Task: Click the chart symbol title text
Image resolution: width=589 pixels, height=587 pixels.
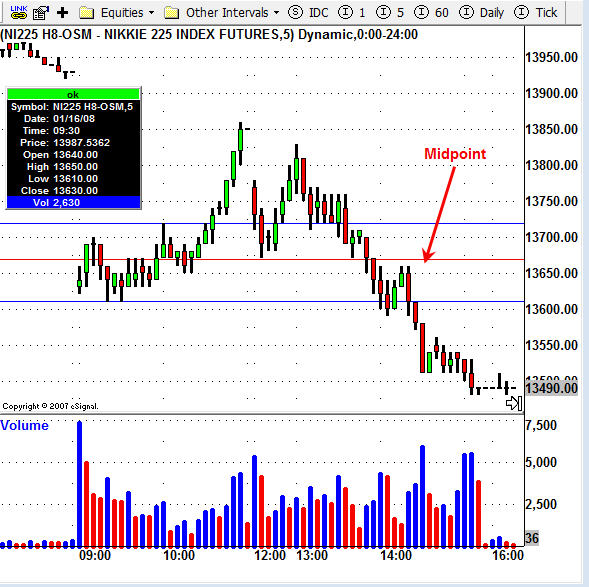Action: click(209, 35)
